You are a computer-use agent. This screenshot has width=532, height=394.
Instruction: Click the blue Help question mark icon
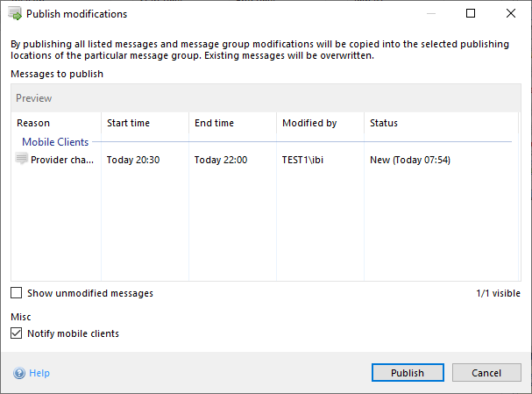pos(18,373)
